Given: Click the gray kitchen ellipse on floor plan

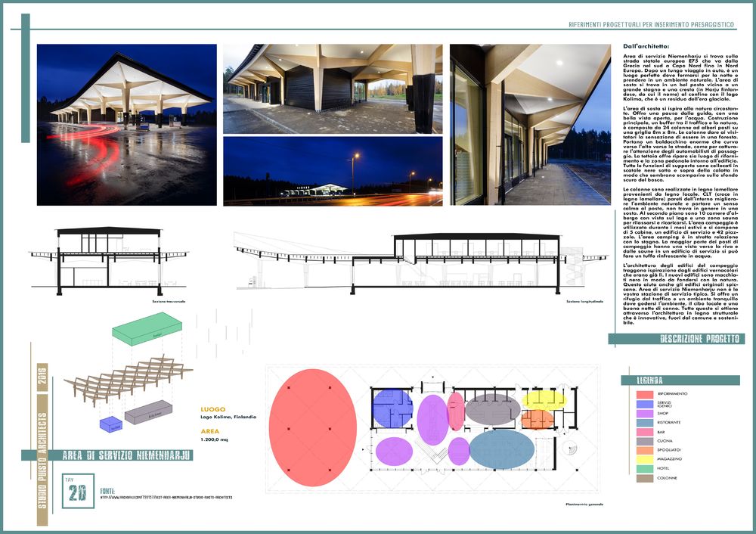Looking at the screenshot, I should (x=493, y=409).
